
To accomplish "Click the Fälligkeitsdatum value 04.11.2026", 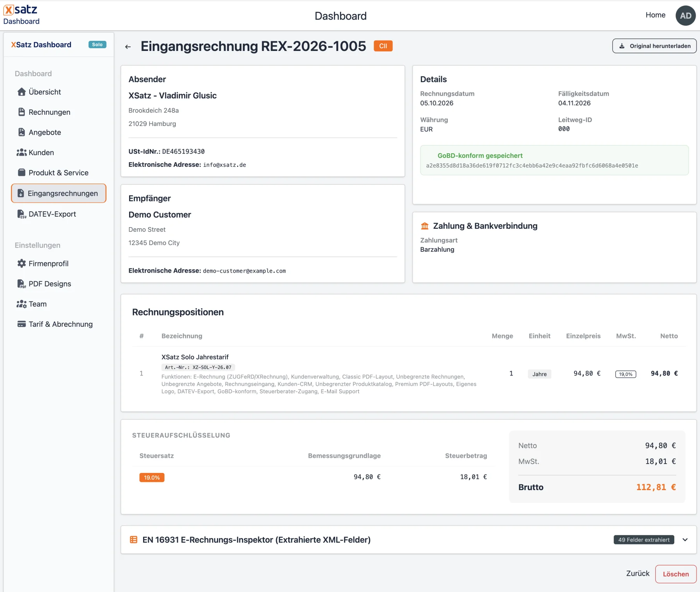I will coord(574,103).
